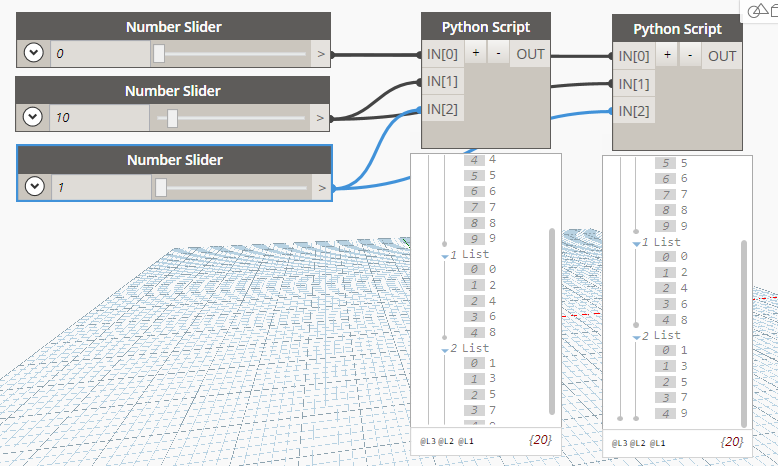The height and width of the screenshot is (466, 778).
Task: Remove input with minus on first Python Script
Action: click(499, 53)
